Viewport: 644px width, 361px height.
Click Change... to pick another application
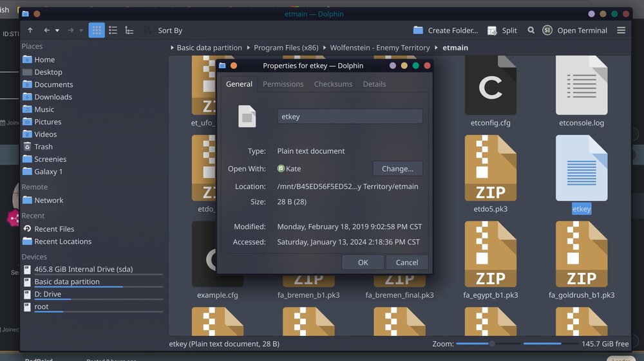(397, 169)
